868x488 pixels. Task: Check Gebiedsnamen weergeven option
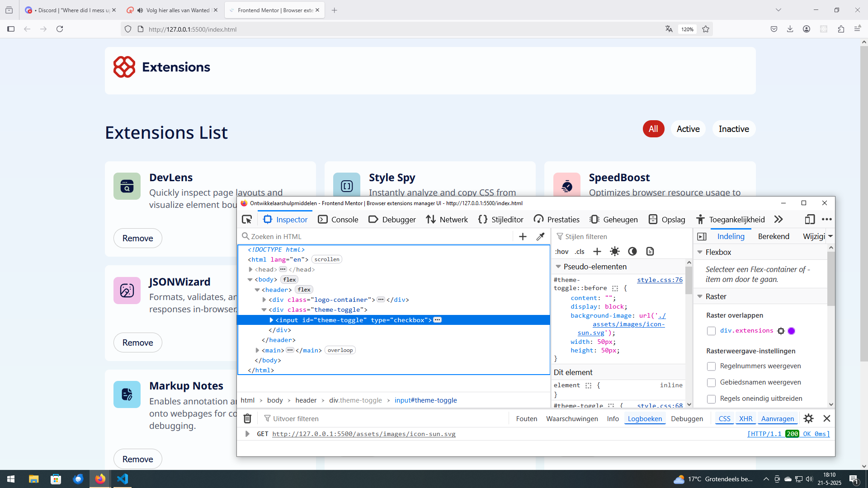[711, 383]
